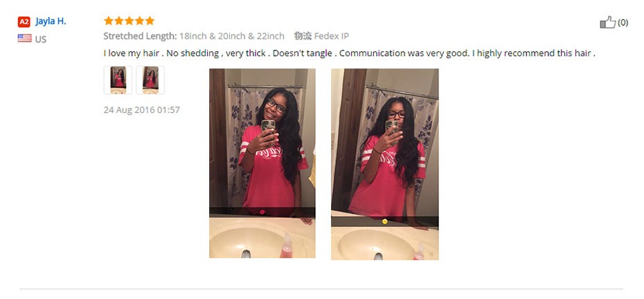Select the first small review thumbnail

coord(118,80)
